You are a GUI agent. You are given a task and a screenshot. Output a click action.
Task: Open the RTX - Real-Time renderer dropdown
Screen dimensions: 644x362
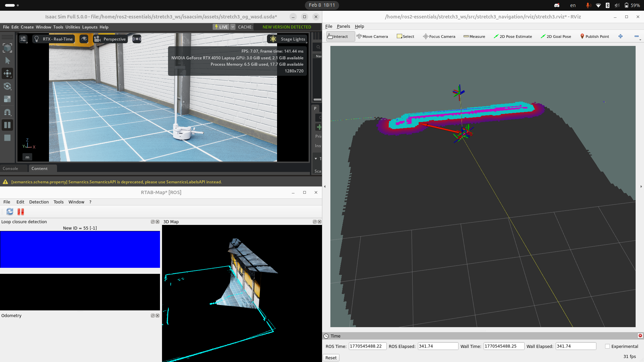click(x=54, y=39)
